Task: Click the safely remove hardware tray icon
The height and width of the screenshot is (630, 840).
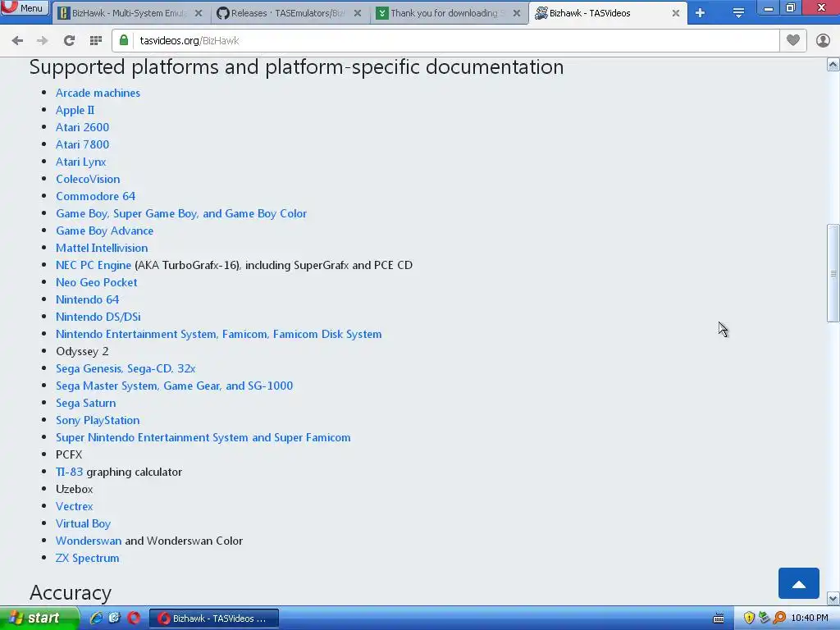Action: coord(764,619)
